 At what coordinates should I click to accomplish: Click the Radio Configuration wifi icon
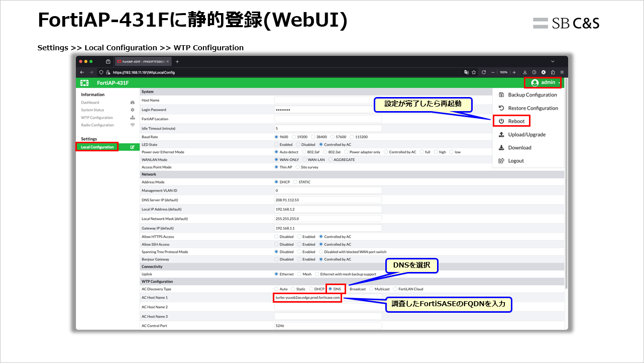(133, 125)
